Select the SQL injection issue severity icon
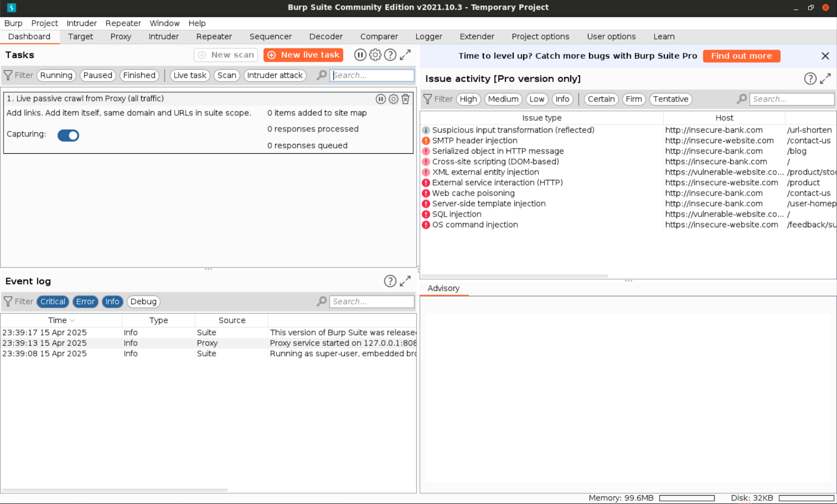 coord(426,214)
